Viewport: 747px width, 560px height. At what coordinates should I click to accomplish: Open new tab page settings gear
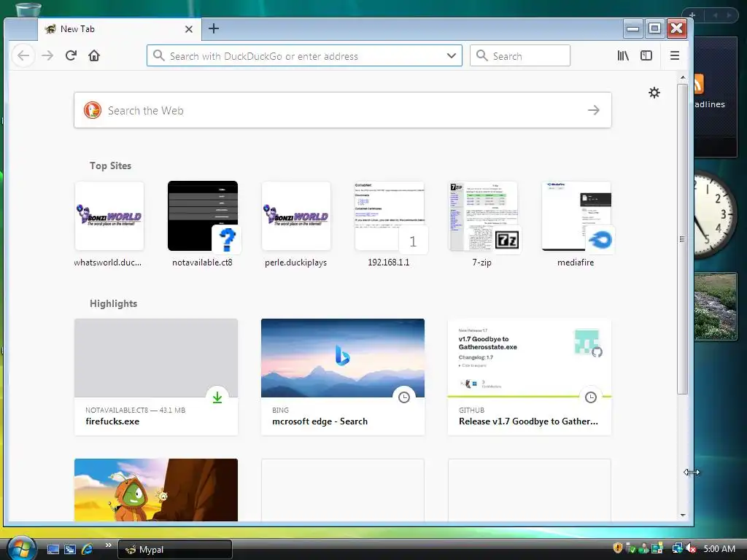click(x=654, y=93)
